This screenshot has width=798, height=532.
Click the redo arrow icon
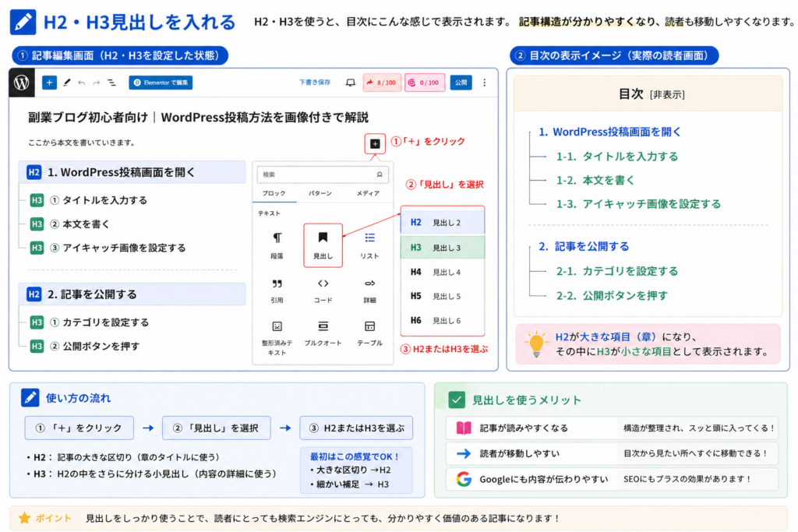click(96, 83)
